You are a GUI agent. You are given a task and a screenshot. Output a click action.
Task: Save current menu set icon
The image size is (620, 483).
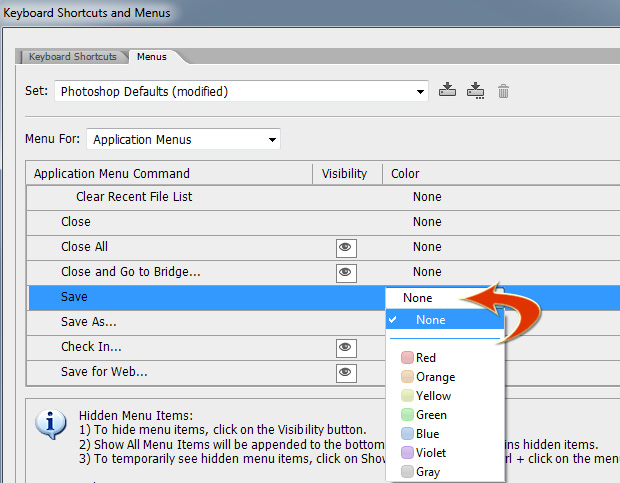coord(447,90)
